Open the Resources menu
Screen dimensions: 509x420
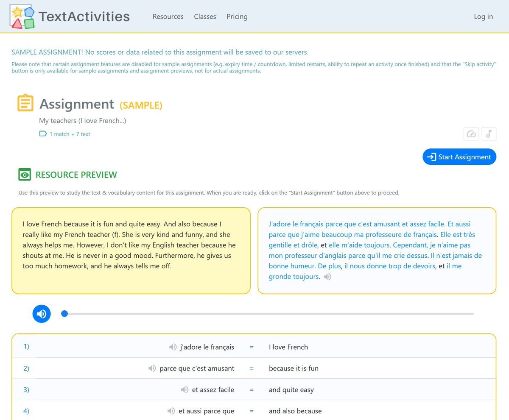pos(168,17)
